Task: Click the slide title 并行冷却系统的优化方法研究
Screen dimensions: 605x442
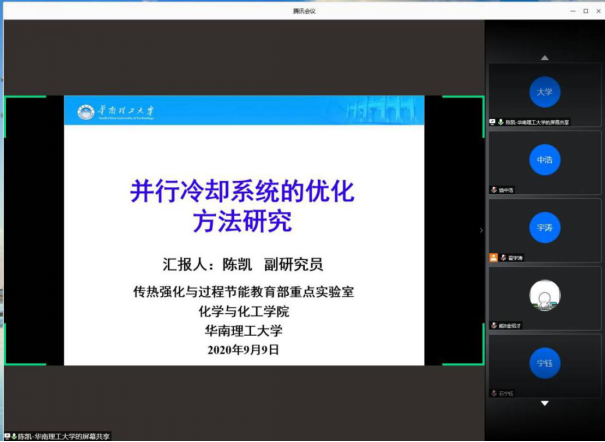Action: pyautogui.click(x=244, y=203)
